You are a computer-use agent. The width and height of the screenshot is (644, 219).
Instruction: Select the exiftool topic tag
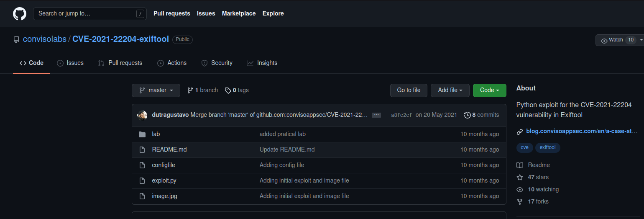[x=547, y=147]
